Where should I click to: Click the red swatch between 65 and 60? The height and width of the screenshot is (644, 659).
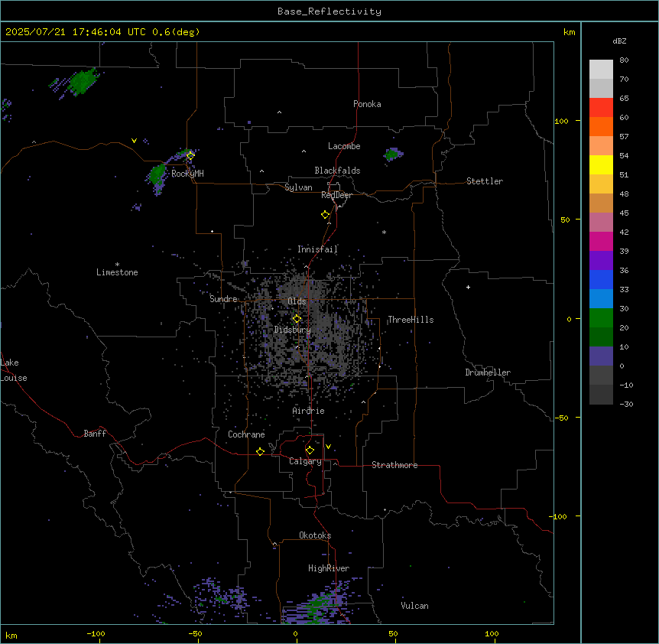[x=601, y=108]
